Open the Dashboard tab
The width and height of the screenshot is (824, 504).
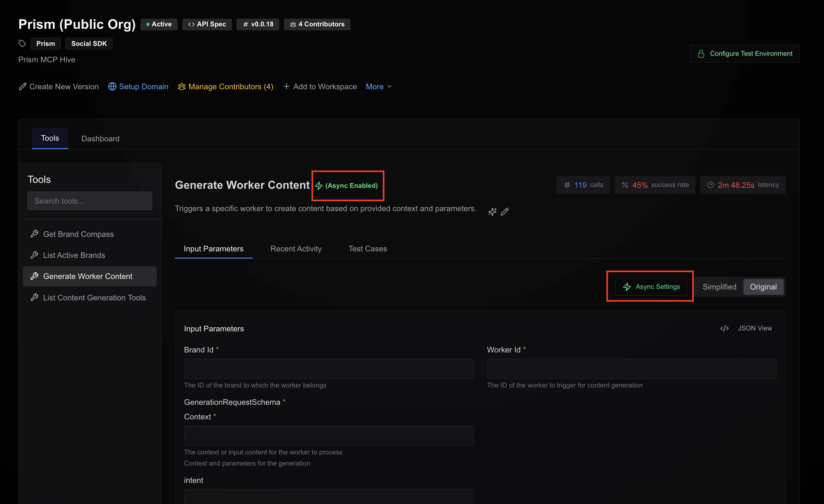click(100, 139)
